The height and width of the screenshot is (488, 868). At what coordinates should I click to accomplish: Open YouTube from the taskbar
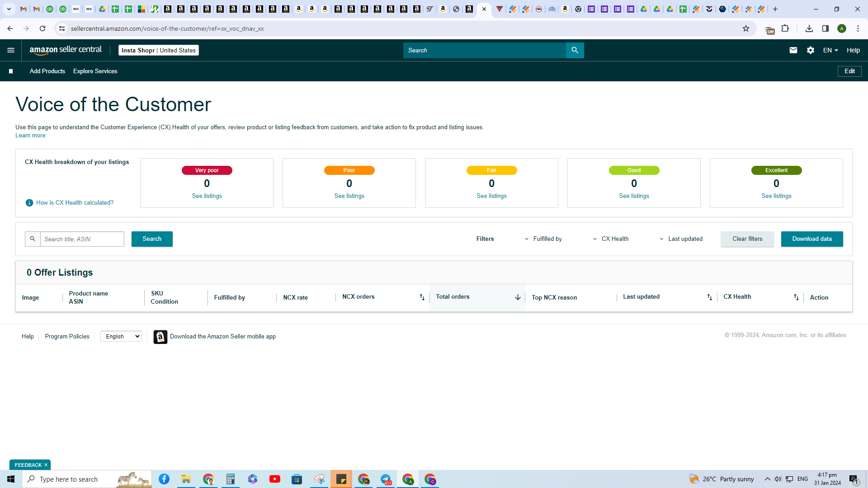274,479
